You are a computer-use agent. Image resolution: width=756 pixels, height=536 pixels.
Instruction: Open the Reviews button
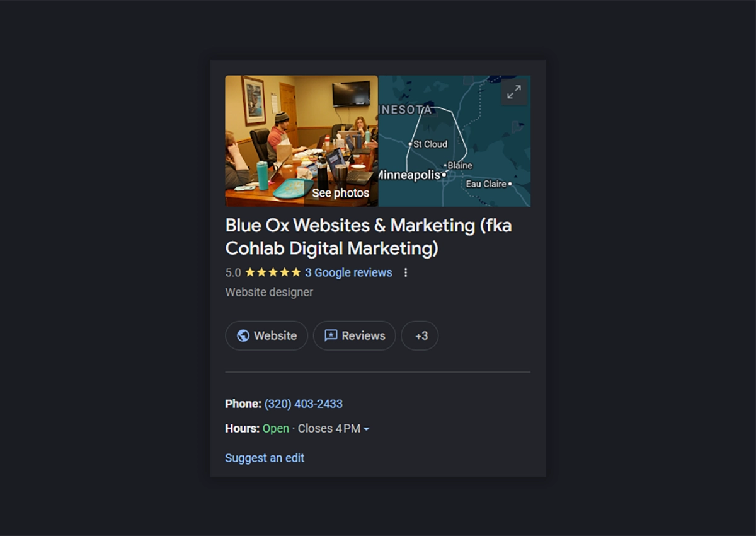(x=354, y=335)
